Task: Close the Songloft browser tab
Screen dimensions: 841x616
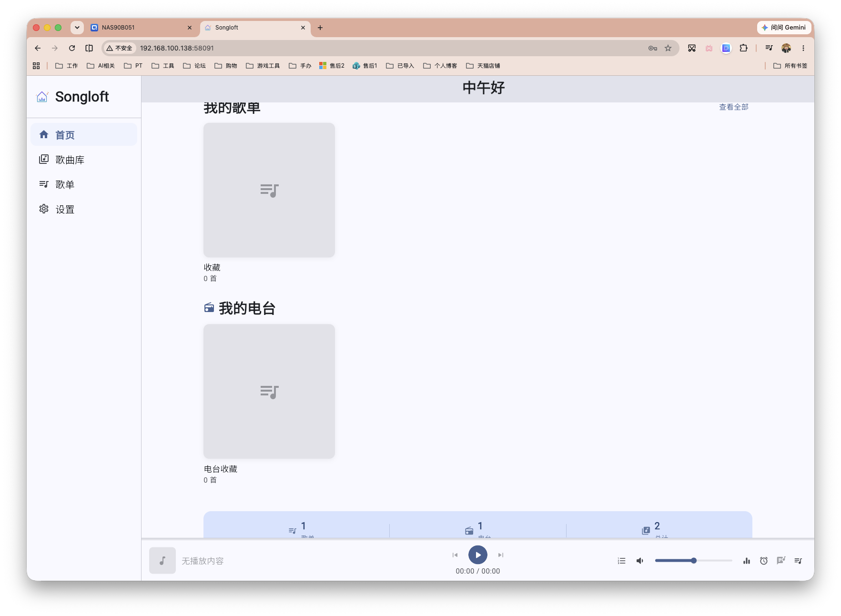Action: pos(303,28)
